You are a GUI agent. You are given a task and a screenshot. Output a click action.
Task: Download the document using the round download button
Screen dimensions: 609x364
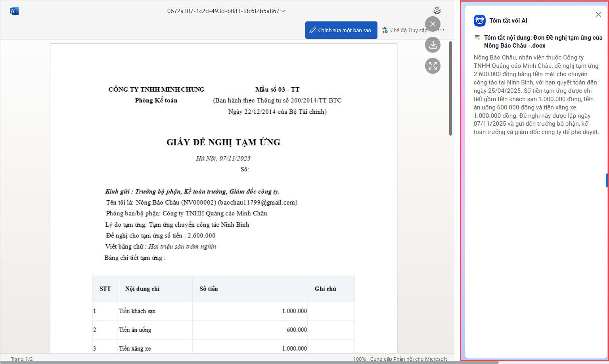click(x=433, y=45)
